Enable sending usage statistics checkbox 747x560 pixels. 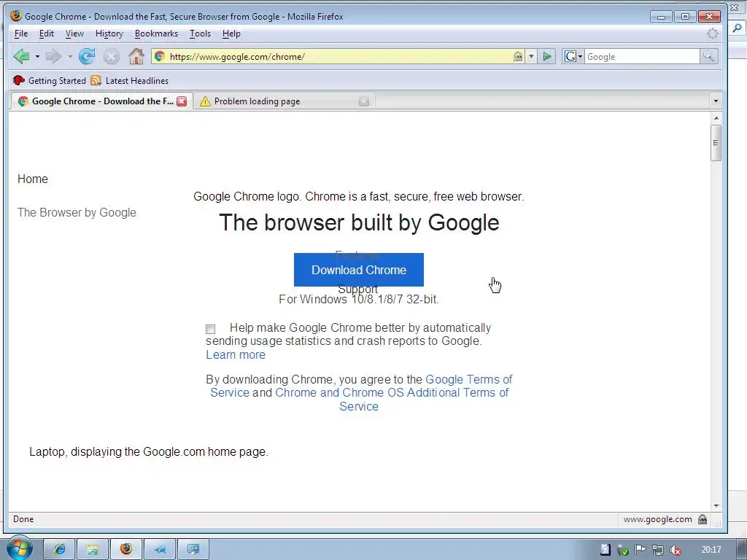pos(211,329)
